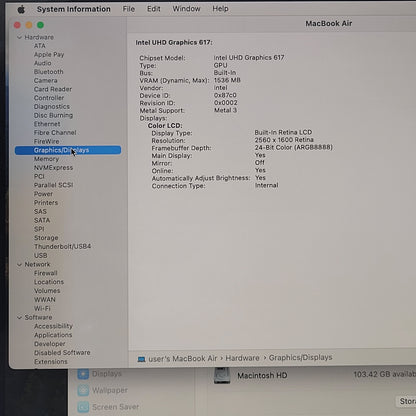Viewport: 416px width, 416px height.
Task: Select Power in the sidebar
Action: 43,194
